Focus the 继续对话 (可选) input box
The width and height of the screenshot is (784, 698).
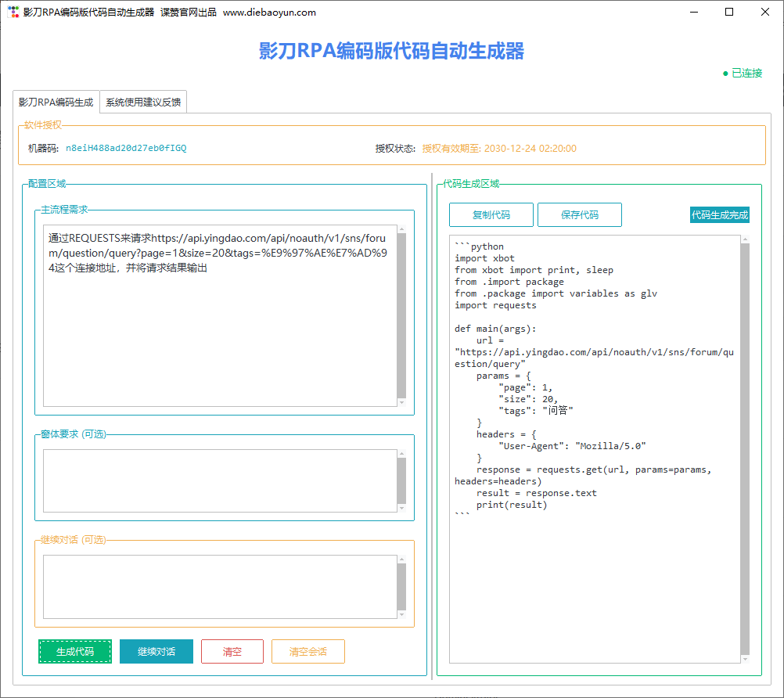click(x=220, y=587)
